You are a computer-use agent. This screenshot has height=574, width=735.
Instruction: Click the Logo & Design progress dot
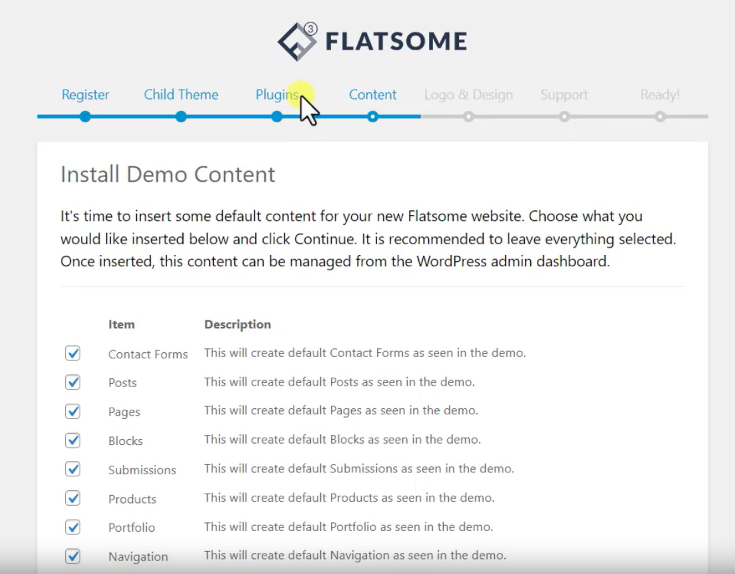tap(468, 117)
